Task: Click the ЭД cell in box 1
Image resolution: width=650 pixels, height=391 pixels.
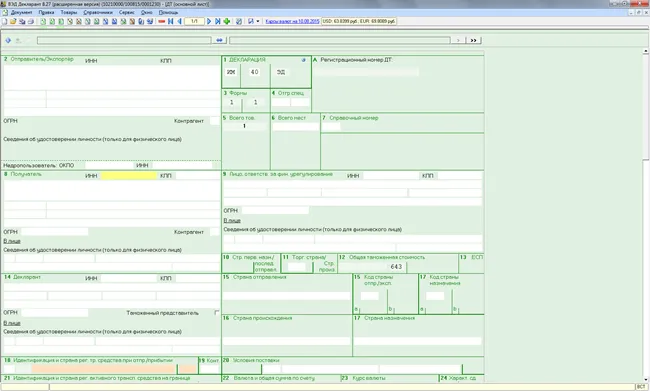Action: 281,72
